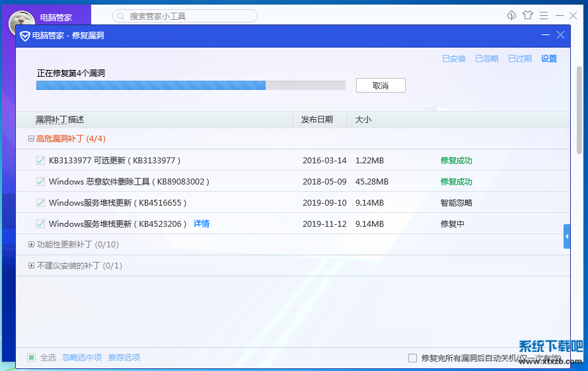The height and width of the screenshot is (371, 588).
Task: Click 修复成功 status for KB3133977
Action: [457, 160]
